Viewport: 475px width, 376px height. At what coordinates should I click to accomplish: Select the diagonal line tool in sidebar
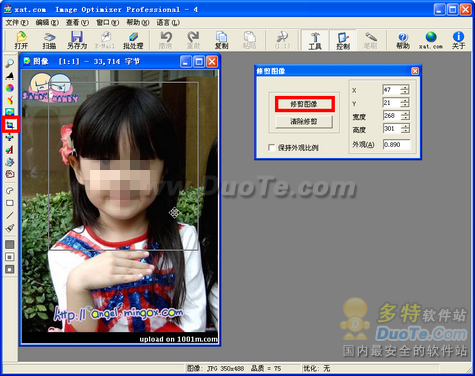10,215
